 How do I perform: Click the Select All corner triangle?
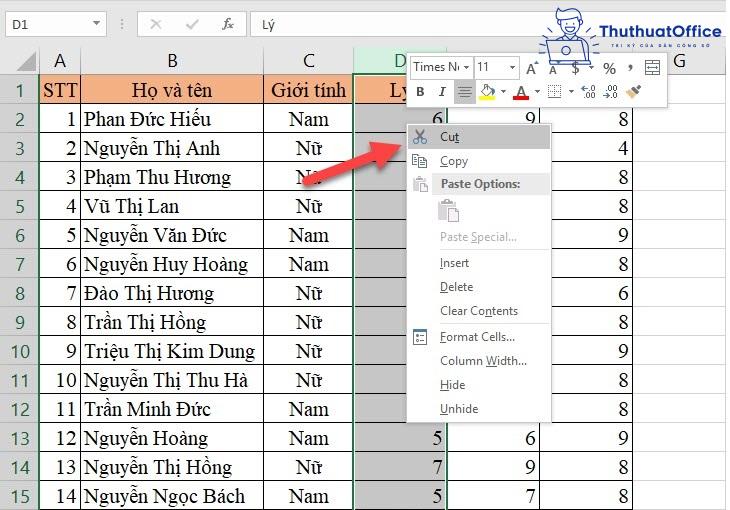click(27, 62)
